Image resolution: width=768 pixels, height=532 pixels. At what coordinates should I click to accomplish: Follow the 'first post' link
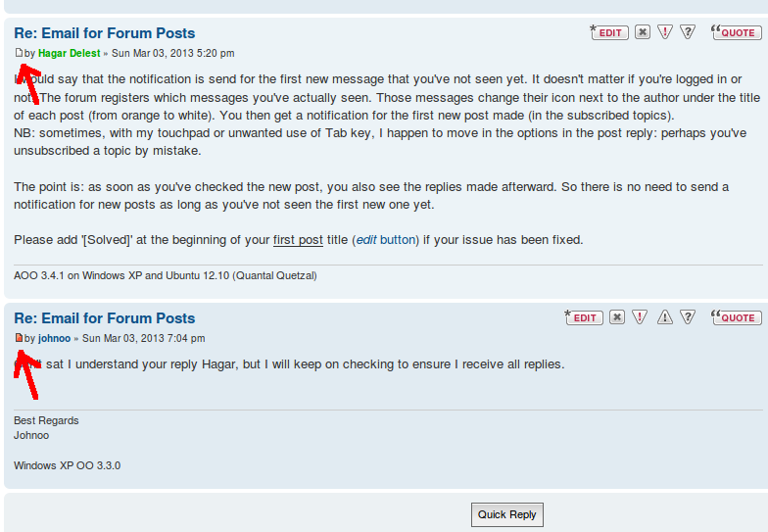click(x=298, y=240)
